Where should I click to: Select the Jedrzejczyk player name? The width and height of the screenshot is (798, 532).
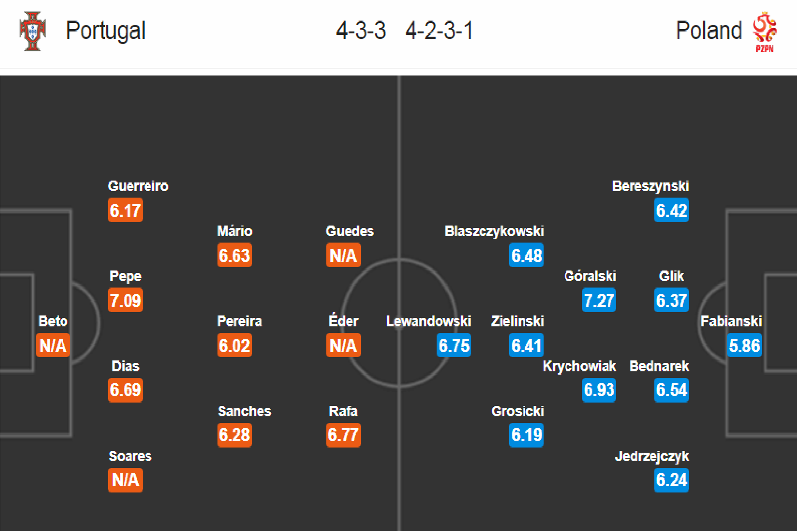(652, 457)
